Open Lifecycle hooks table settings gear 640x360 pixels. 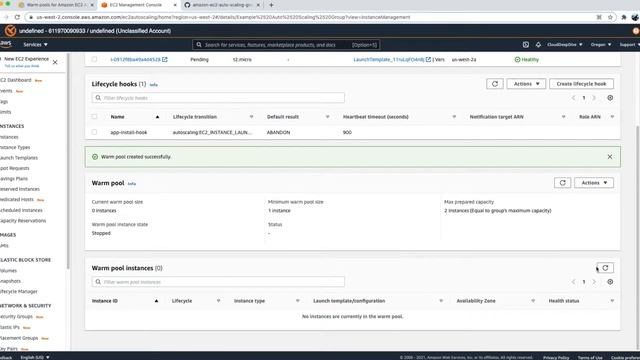(x=610, y=98)
